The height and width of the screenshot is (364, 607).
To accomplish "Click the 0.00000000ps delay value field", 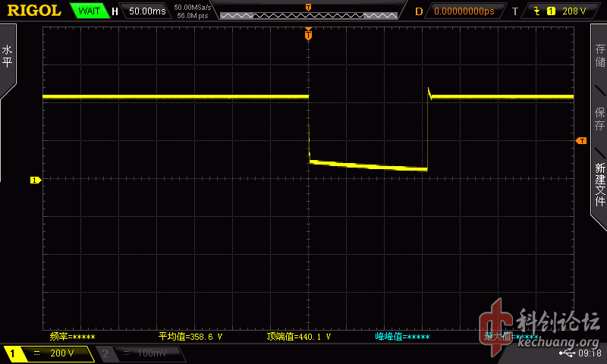I will point(464,11).
